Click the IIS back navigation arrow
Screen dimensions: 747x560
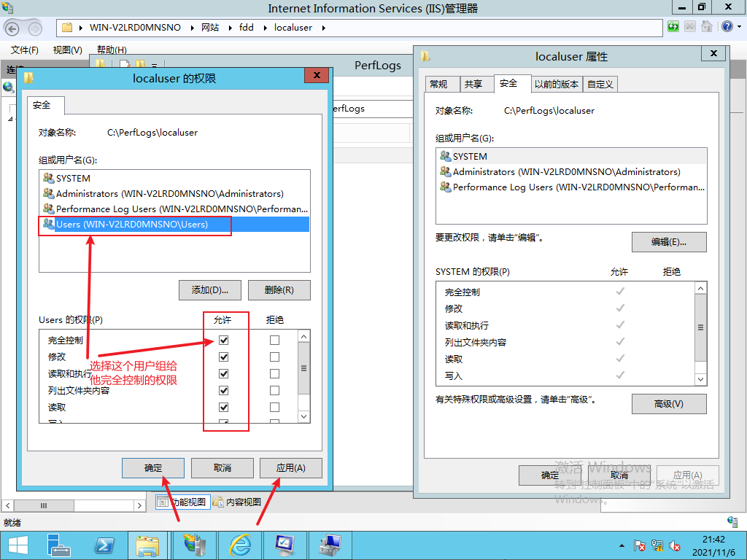click(12, 28)
